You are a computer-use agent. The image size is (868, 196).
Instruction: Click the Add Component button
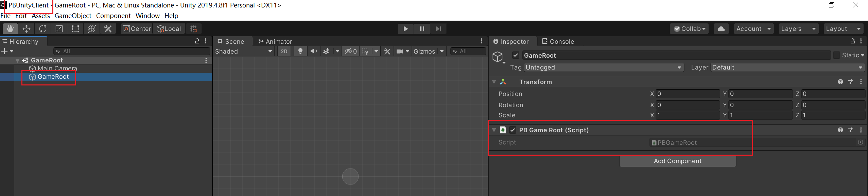click(x=678, y=161)
